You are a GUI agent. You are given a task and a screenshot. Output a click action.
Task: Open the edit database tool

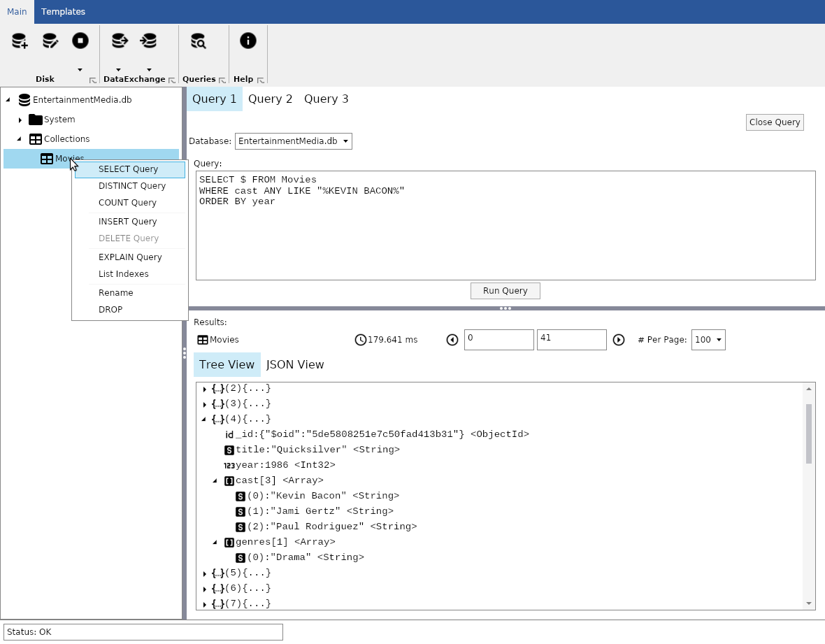tap(50, 41)
